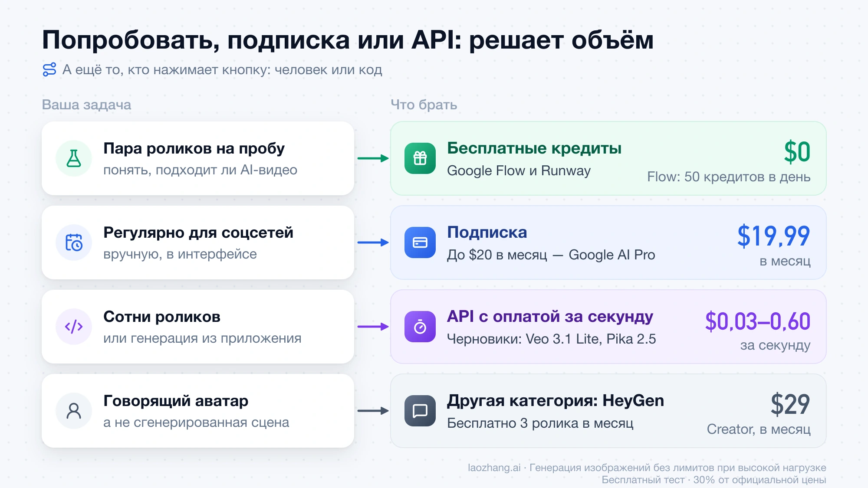Click "понять, подходит ли AI-видео" text

(200, 170)
